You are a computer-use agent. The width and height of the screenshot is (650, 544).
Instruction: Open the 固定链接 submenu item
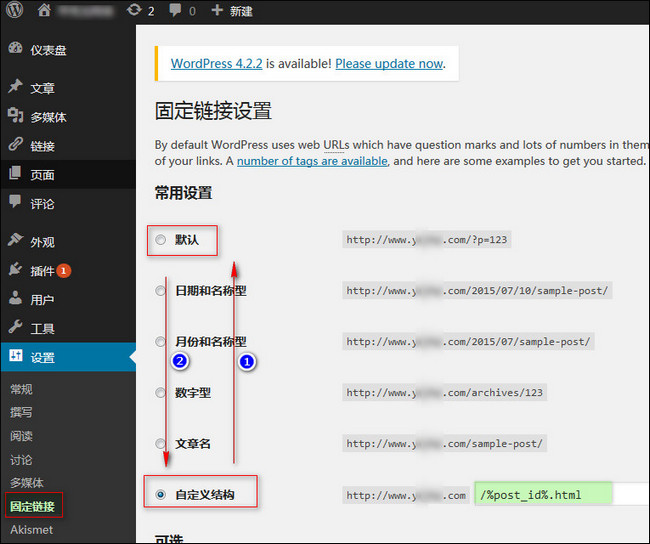coord(32,506)
